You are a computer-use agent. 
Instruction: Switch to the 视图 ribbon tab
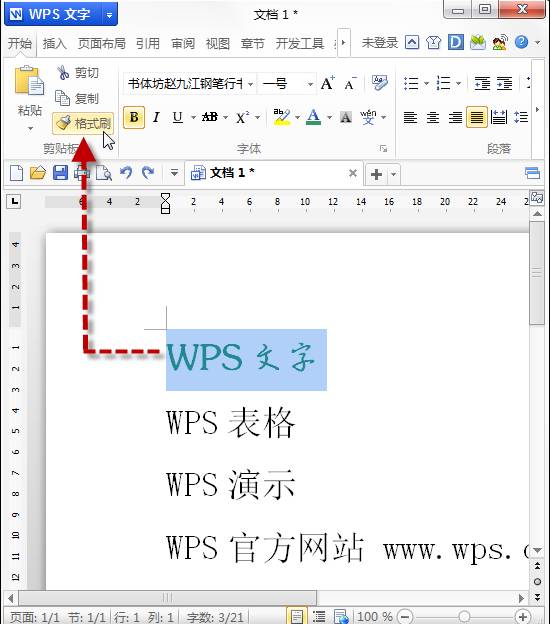[218, 43]
